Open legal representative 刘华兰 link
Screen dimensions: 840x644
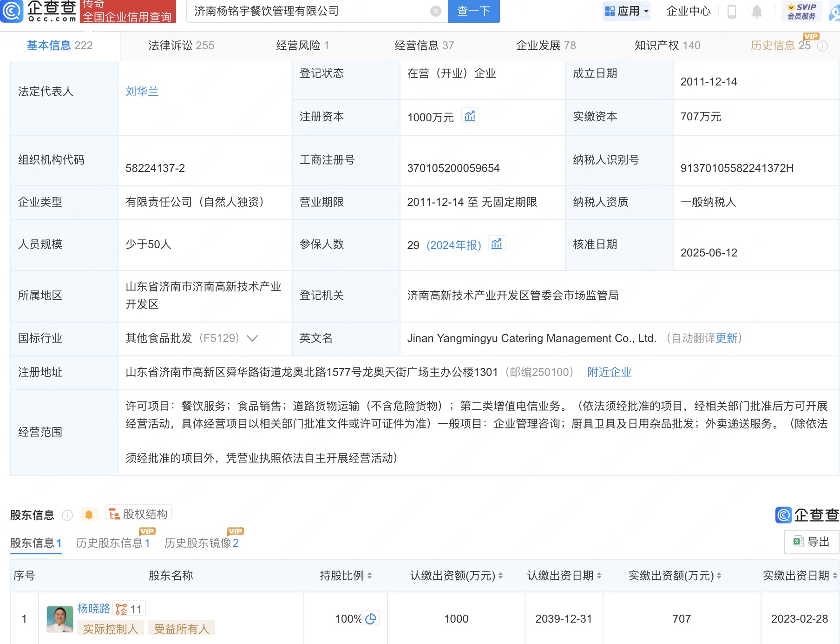click(x=142, y=92)
